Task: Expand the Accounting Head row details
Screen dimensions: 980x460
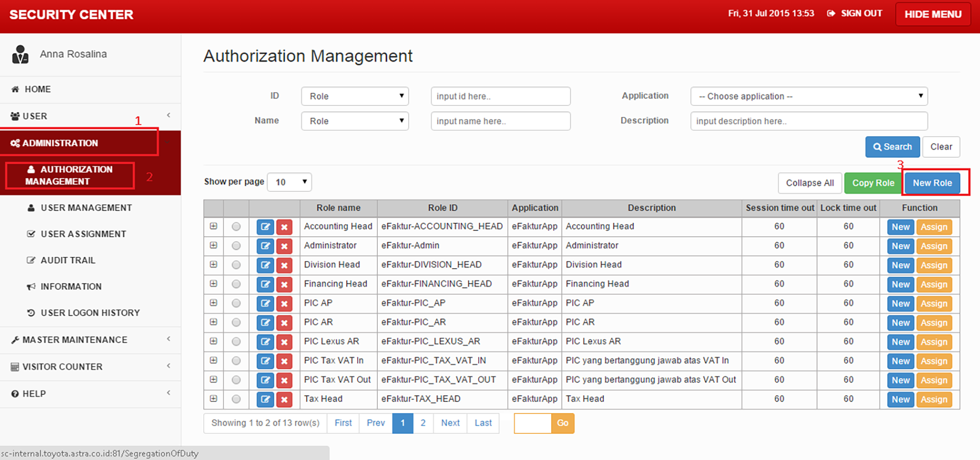Action: [x=213, y=226]
